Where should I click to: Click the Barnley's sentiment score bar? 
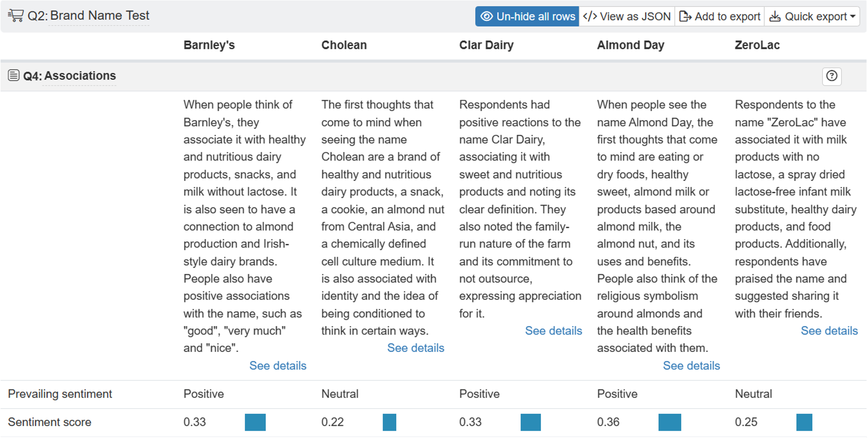tap(255, 422)
